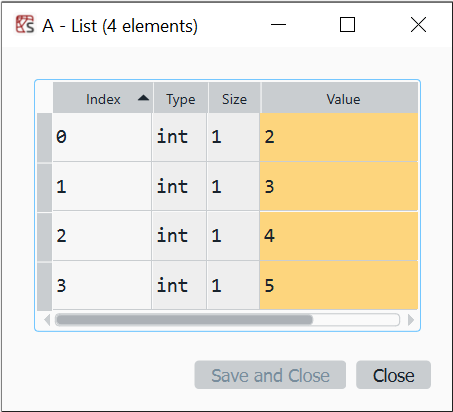Screen dimensions: 453x412
Task: Click the Value column header
Action: click(340, 98)
